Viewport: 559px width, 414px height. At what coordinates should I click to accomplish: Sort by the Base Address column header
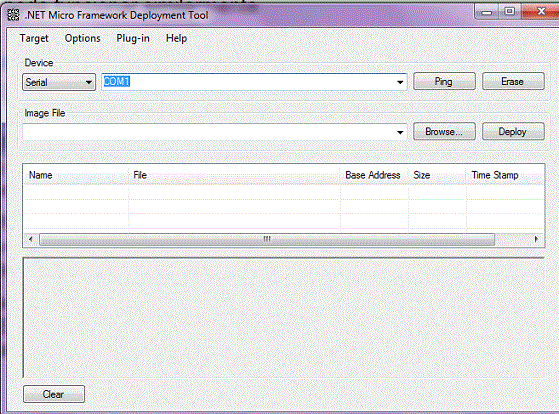(x=374, y=175)
